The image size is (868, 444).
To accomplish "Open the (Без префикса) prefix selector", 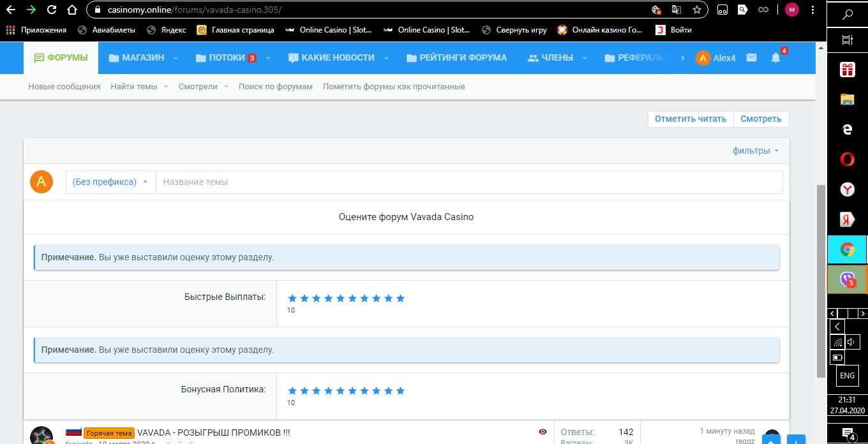I will [110, 182].
